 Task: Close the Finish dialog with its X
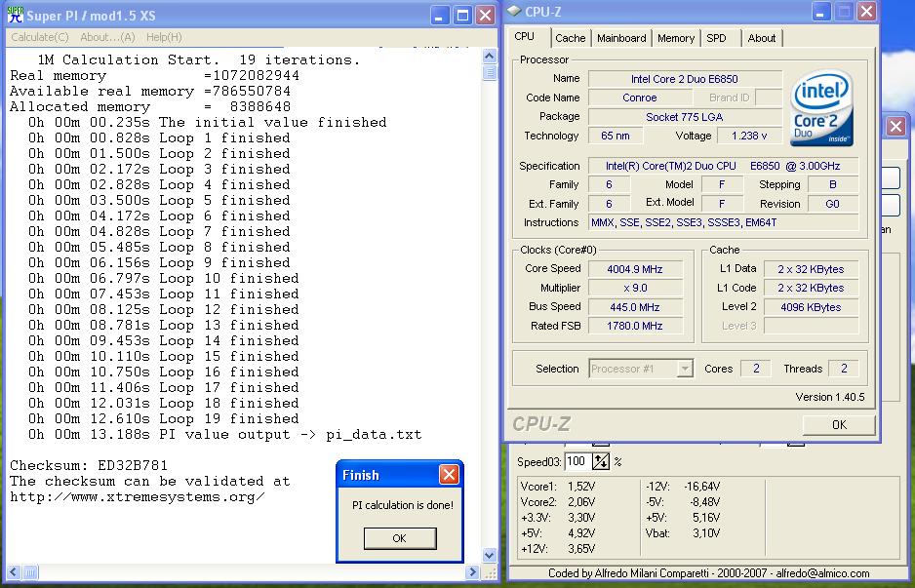(449, 475)
